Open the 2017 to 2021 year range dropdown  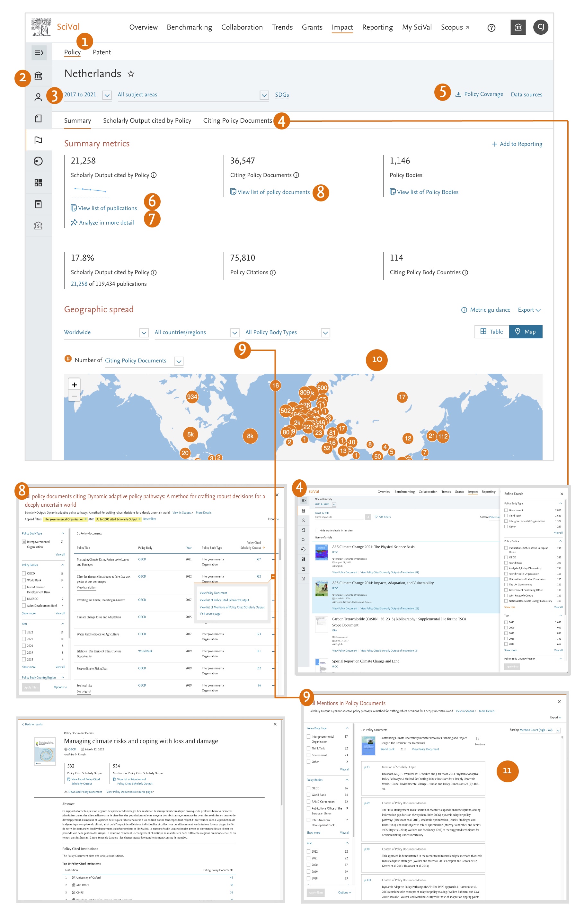pos(87,95)
